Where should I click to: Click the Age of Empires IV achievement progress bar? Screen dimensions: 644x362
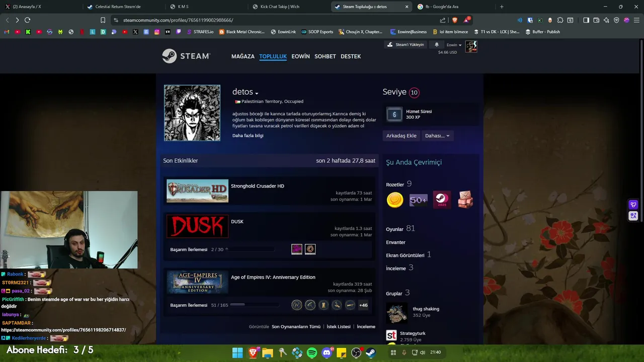(x=255, y=305)
